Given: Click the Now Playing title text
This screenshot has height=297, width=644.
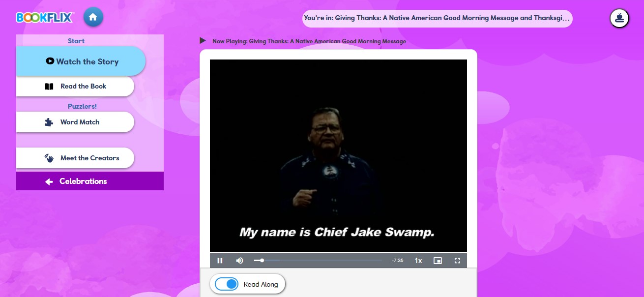Looking at the screenshot, I should click(x=309, y=41).
